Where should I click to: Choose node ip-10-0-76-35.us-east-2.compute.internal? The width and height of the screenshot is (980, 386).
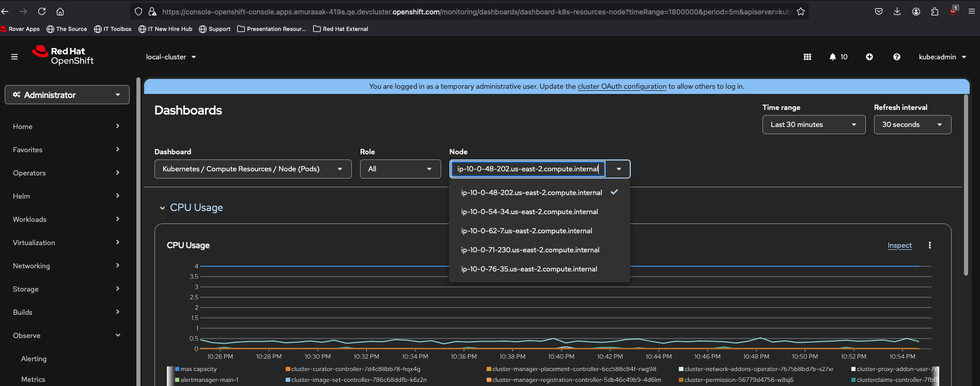[529, 269]
